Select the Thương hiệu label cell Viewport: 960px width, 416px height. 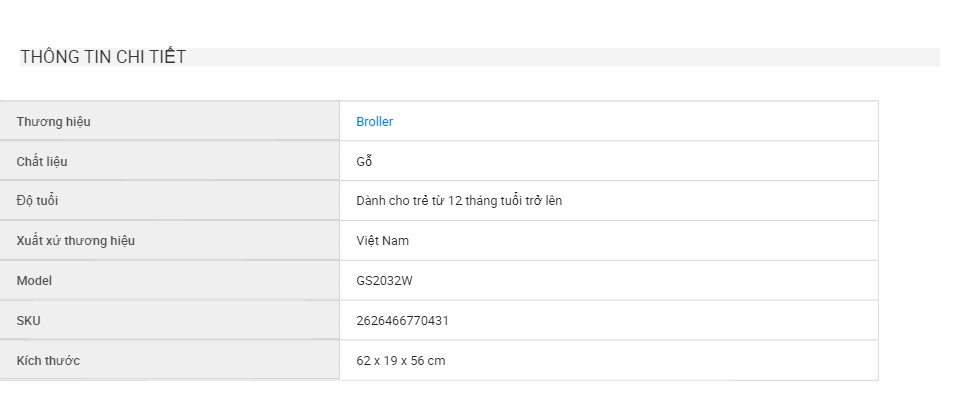click(x=170, y=121)
